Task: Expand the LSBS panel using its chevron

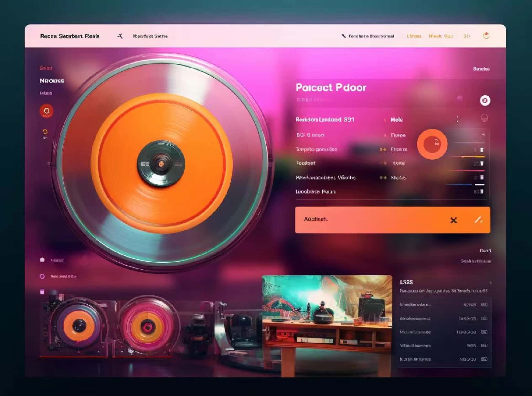Action: pos(490,283)
